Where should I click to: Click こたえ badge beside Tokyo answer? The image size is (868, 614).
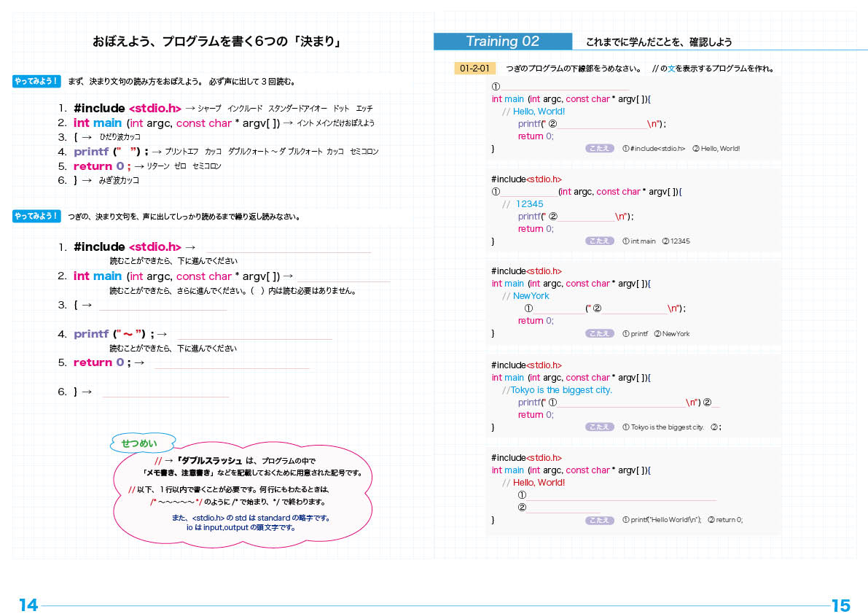pyautogui.click(x=599, y=427)
